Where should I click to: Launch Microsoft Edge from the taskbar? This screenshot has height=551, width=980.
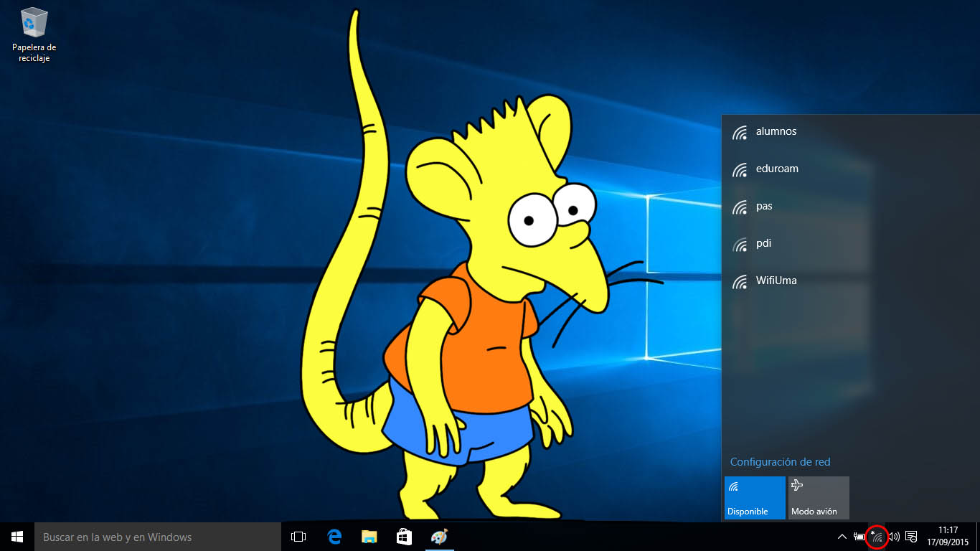[334, 537]
